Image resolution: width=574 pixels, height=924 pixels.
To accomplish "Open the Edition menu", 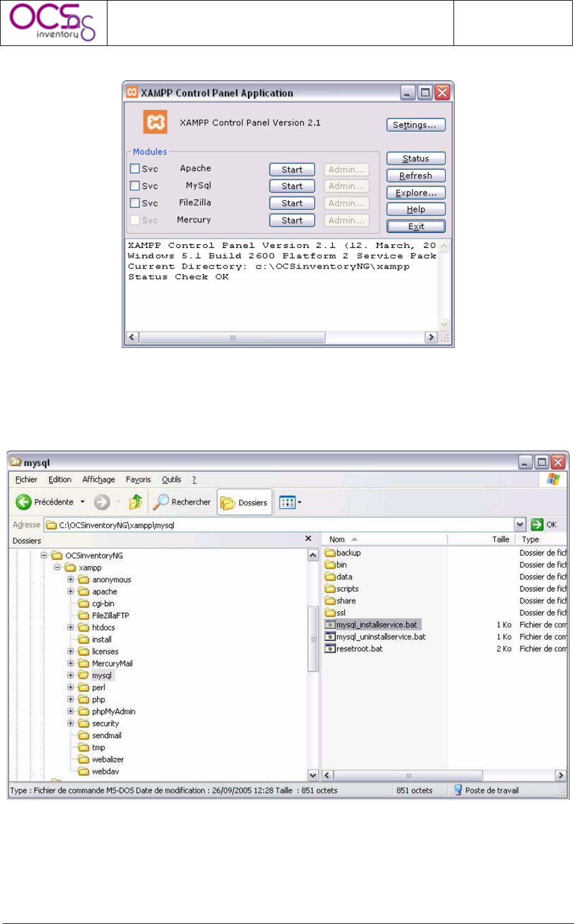I will tap(60, 480).
